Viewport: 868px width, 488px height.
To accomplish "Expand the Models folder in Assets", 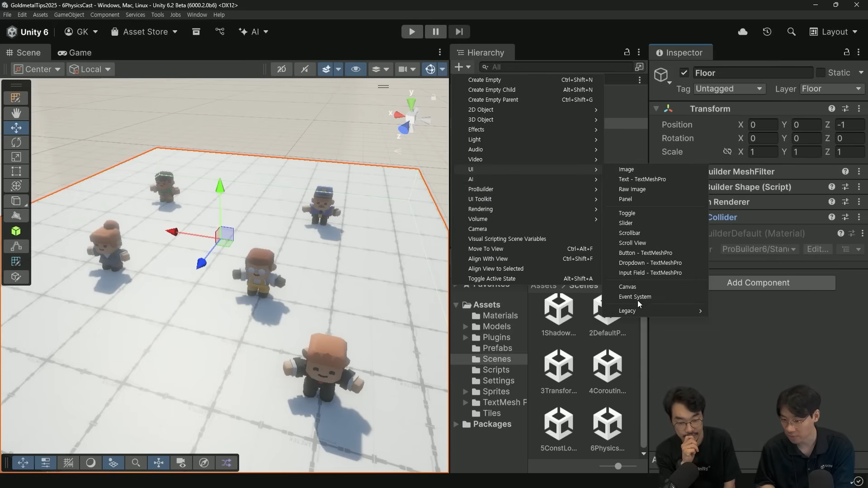I will point(465,327).
